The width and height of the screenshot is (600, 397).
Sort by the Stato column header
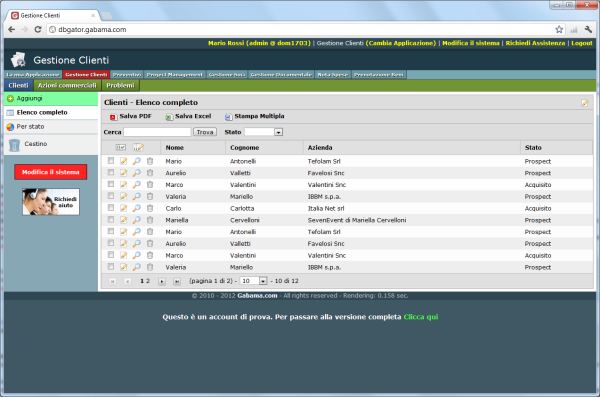tap(533, 147)
